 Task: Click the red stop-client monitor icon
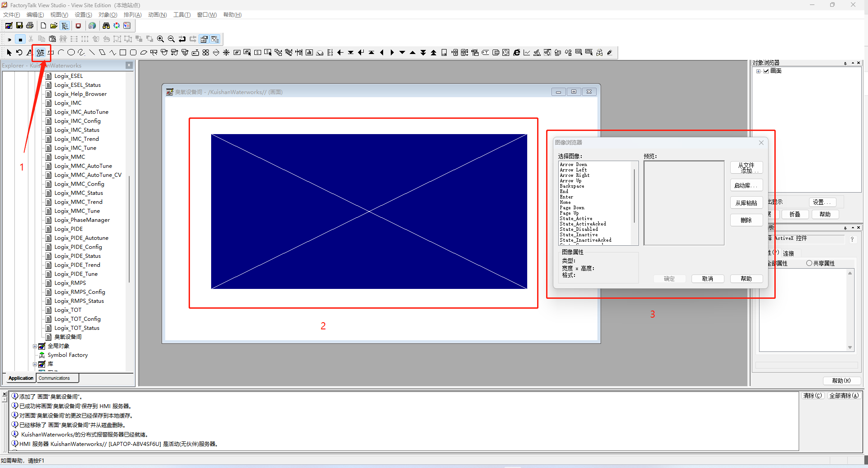(78, 26)
